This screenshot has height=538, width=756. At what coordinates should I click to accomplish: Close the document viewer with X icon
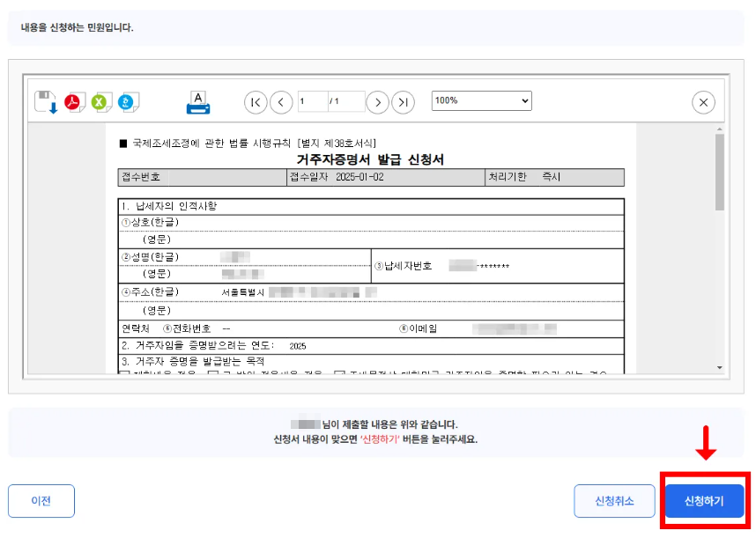(703, 102)
